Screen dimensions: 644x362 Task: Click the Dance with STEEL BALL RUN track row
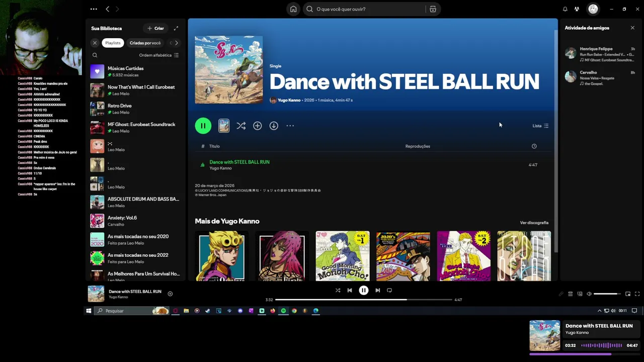point(372,165)
